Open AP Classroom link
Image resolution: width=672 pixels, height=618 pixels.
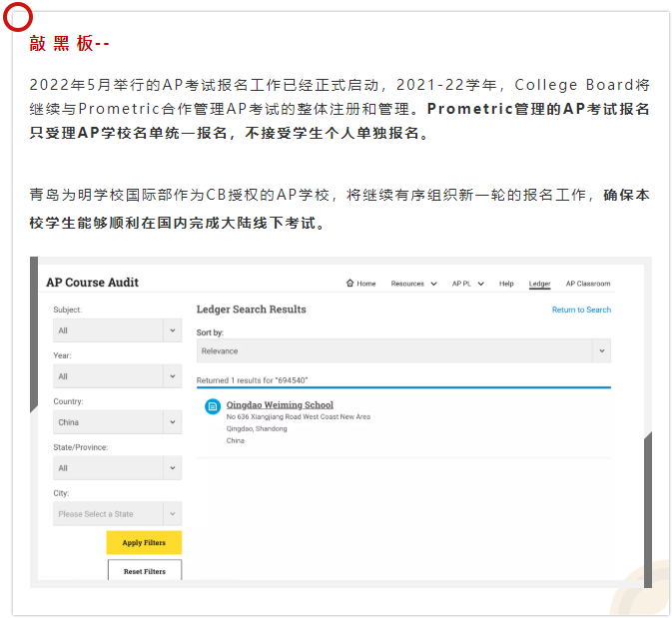(x=588, y=284)
